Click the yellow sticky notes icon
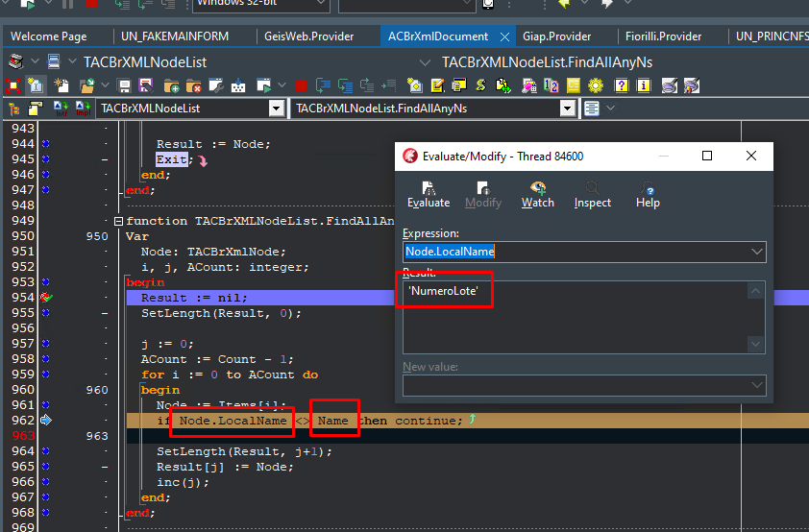The image size is (809, 532). (36, 109)
